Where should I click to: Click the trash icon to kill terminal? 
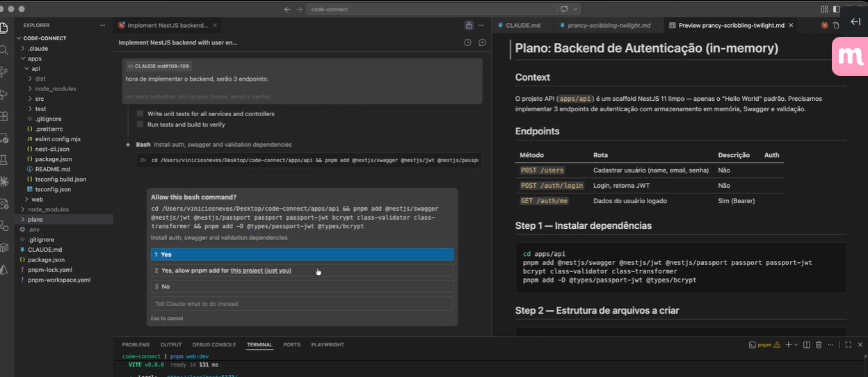[819, 344]
